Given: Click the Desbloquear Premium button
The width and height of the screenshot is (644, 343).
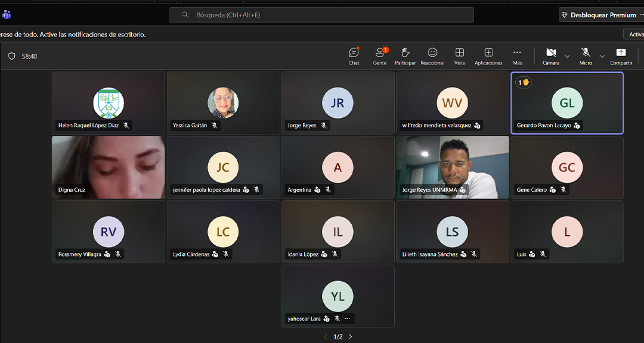Looking at the screenshot, I should pyautogui.click(x=599, y=15).
